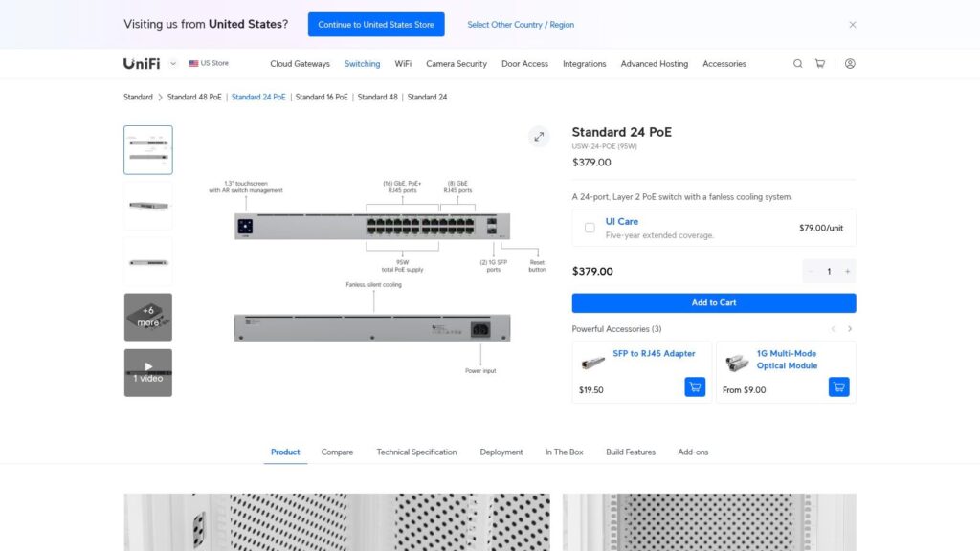Image resolution: width=980 pixels, height=551 pixels.
Task: Click the "Standard 24 PoE" product title
Action: (x=622, y=132)
